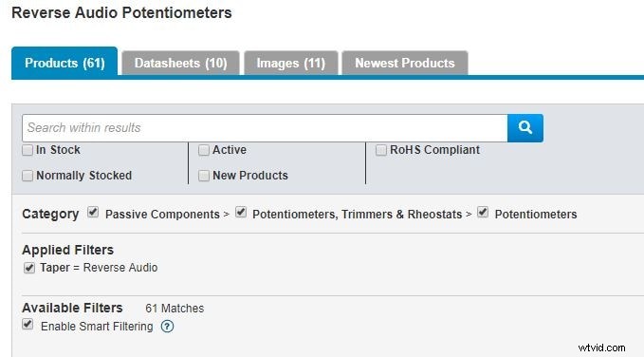Open the Smart Filtering help icon

(x=167, y=327)
